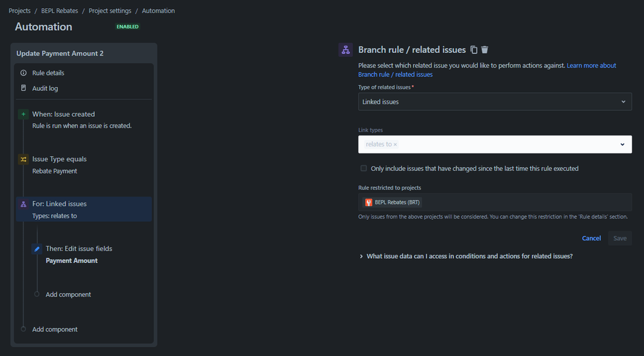Screen dimensions: 644x356
Task: Click the blue pencil edit action icon
Action: tap(37, 249)
